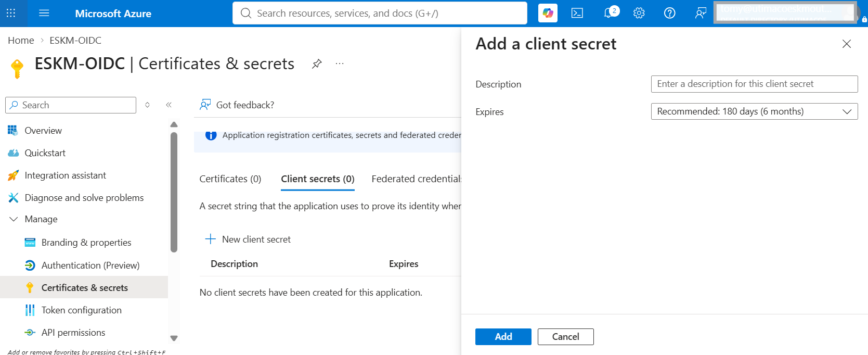Viewport: 868px width, 355px height.
Task: Click the Cancel button
Action: pos(565,337)
